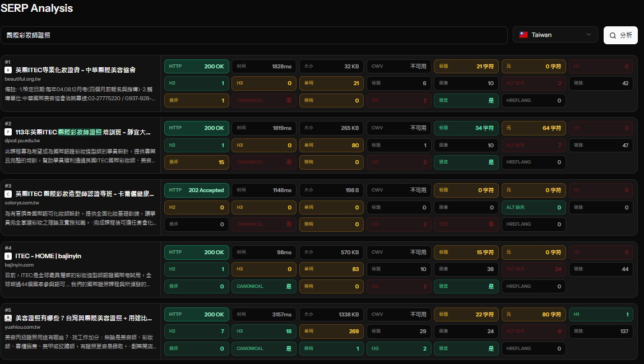Viewport: 644px width, 364px height.
Task: Click the colorys.com.tw domain text
Action: (x=22, y=203)
